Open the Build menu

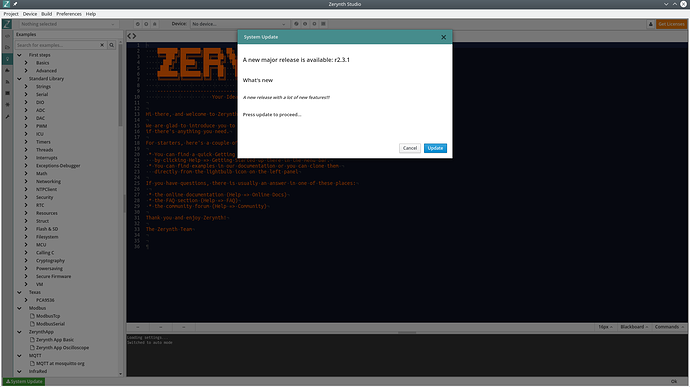pyautogui.click(x=47, y=14)
